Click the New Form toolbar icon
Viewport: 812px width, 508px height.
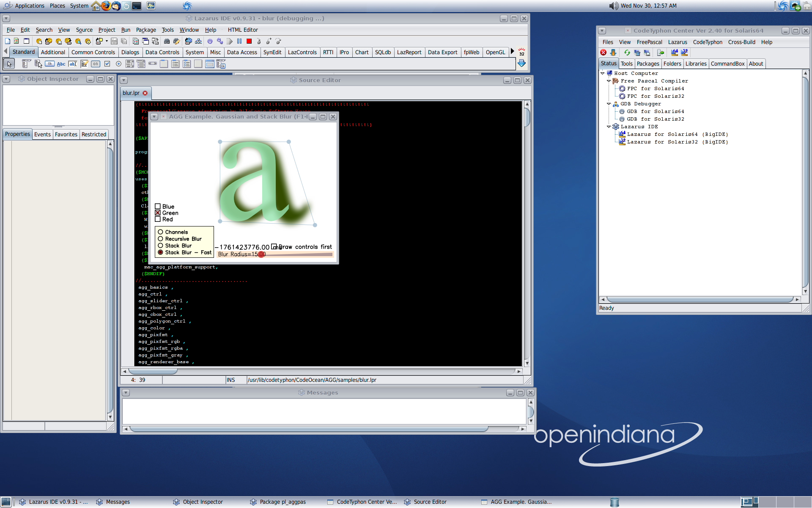pyautogui.click(x=26, y=41)
